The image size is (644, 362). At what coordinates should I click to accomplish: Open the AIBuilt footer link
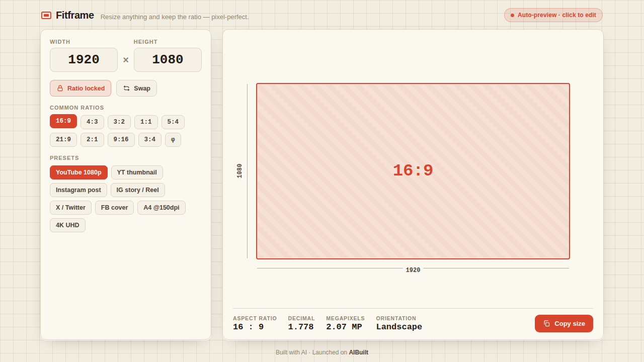pyautogui.click(x=359, y=352)
